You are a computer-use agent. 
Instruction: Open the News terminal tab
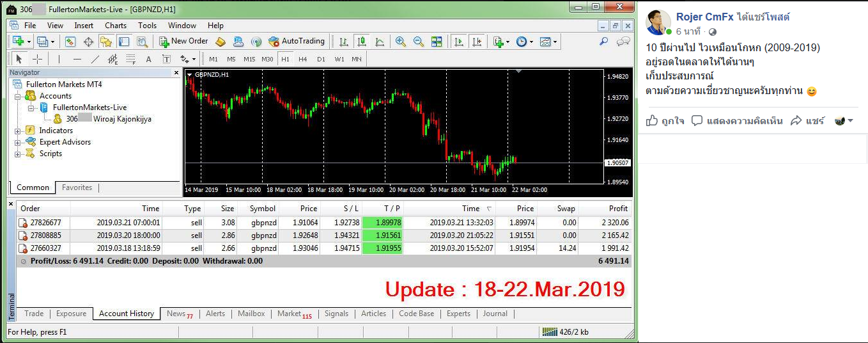180,314
